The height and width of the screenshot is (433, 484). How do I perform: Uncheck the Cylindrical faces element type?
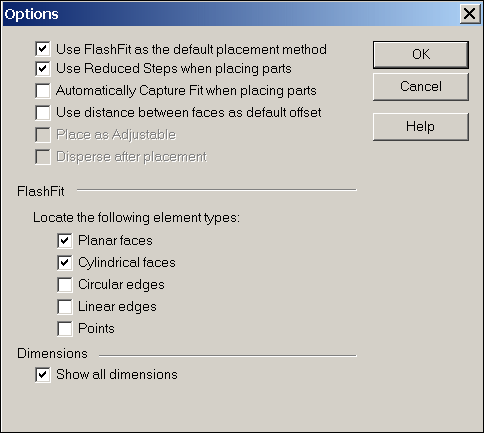coord(65,262)
